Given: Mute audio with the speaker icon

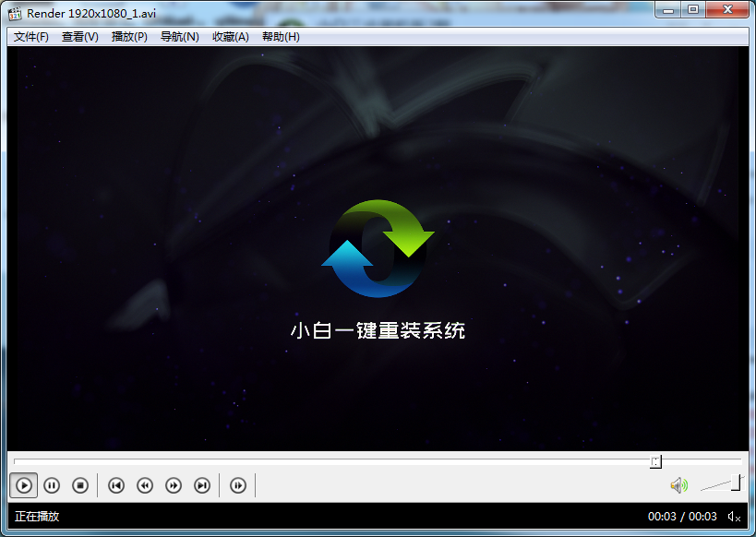Looking at the screenshot, I should click(x=678, y=485).
